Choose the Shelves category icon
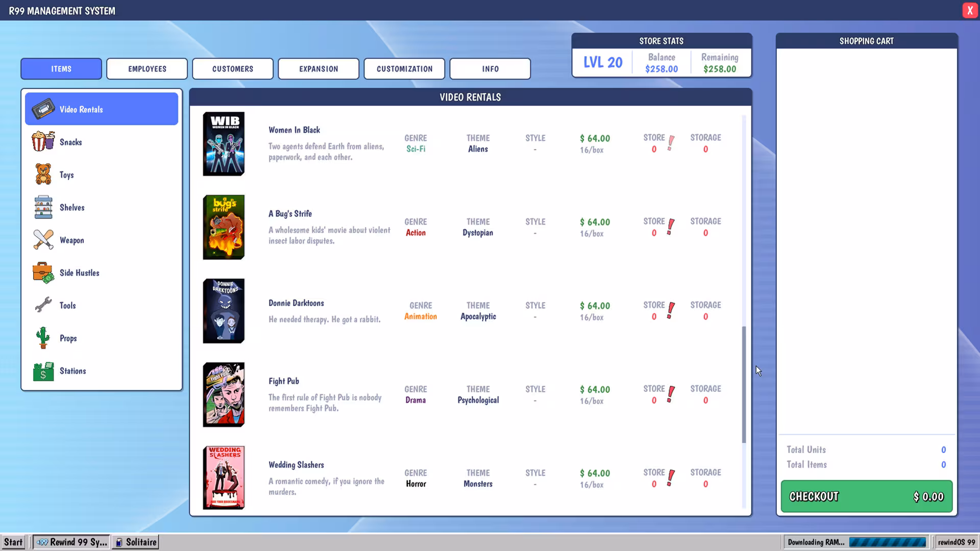This screenshot has width=980, height=551. (x=43, y=207)
